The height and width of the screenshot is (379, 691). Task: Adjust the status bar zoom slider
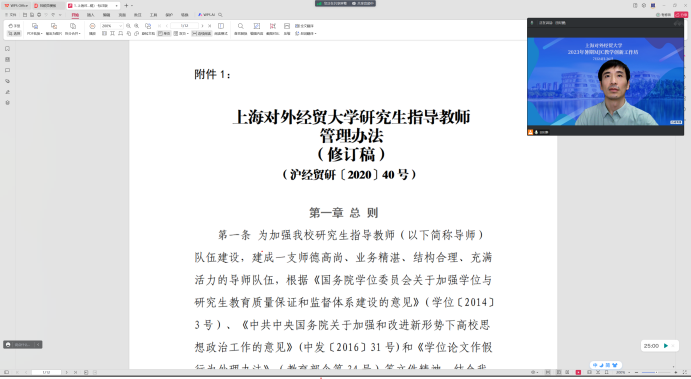656,373
